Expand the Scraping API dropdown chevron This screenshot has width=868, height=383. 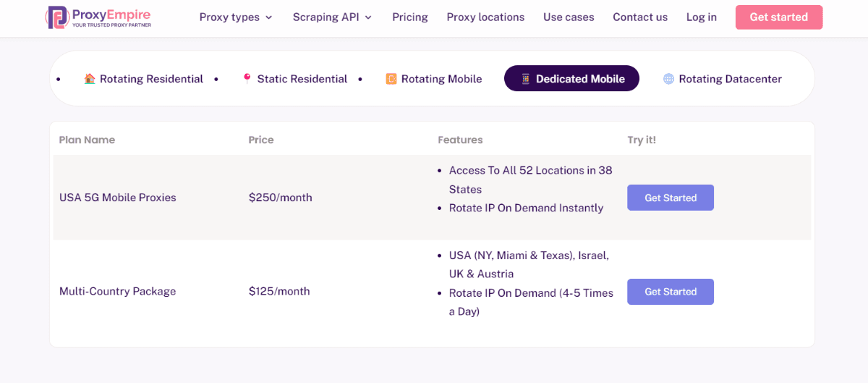click(368, 17)
